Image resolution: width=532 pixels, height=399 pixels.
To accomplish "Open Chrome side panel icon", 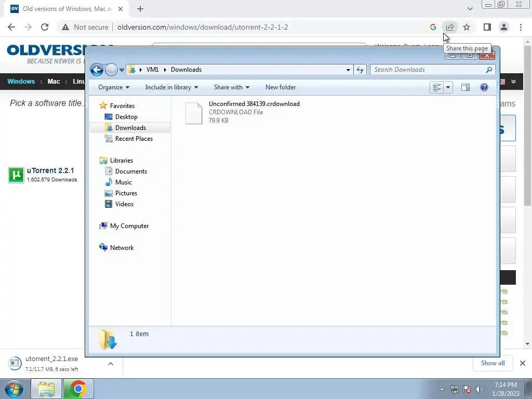I will click(x=487, y=27).
